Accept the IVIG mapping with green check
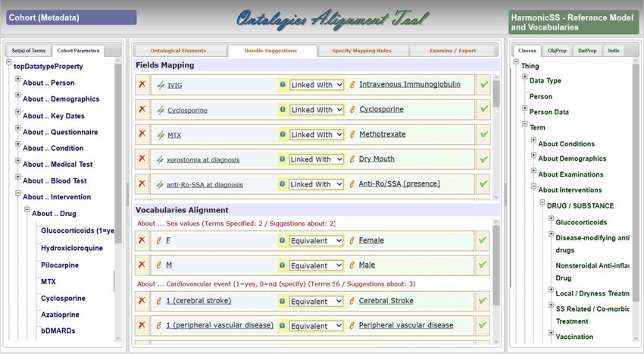This screenshot has width=644, height=354. click(484, 85)
